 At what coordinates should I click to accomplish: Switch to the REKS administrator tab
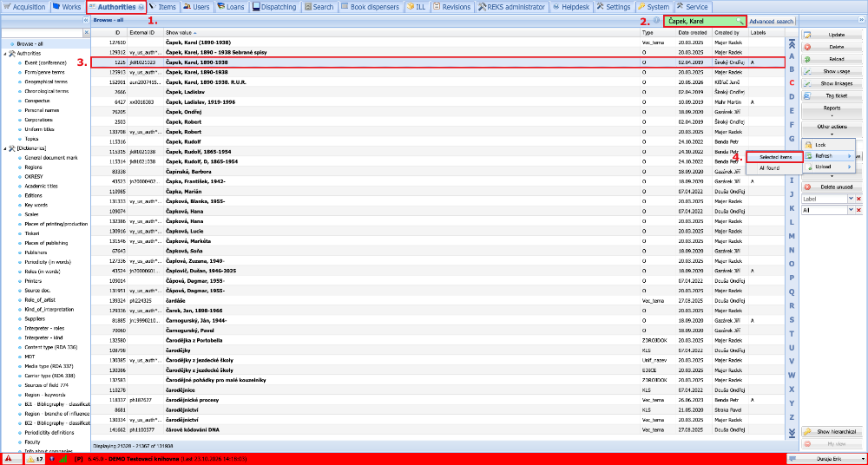[x=511, y=7]
